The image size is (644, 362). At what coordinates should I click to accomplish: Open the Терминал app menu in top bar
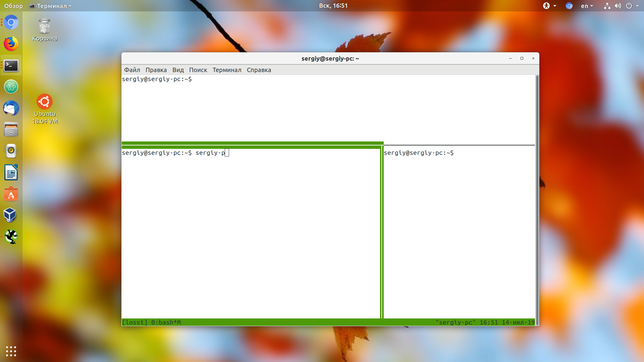pyautogui.click(x=51, y=6)
